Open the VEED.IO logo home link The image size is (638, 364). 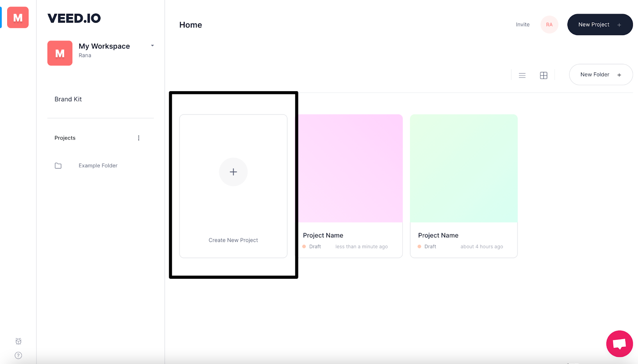pyautogui.click(x=74, y=18)
